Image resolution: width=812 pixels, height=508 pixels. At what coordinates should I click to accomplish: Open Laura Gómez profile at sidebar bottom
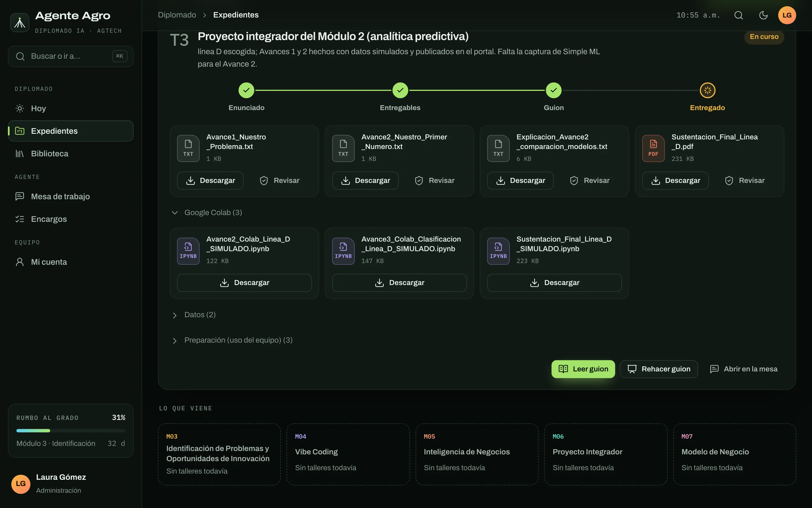point(71,483)
